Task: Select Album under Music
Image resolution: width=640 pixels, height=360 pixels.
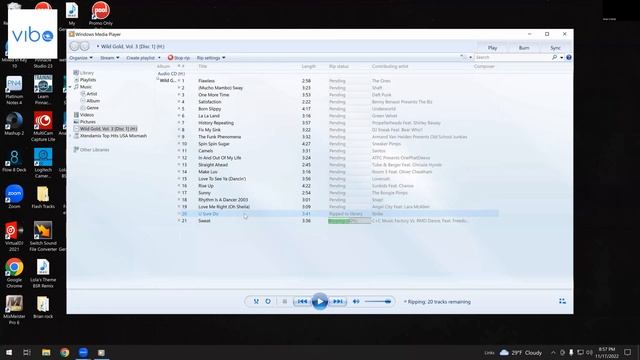Action: 93,101
